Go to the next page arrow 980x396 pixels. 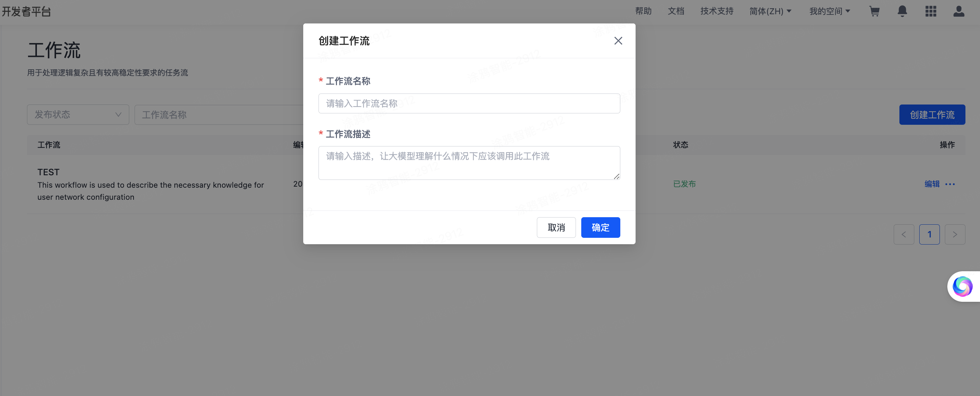pyautogui.click(x=954, y=235)
